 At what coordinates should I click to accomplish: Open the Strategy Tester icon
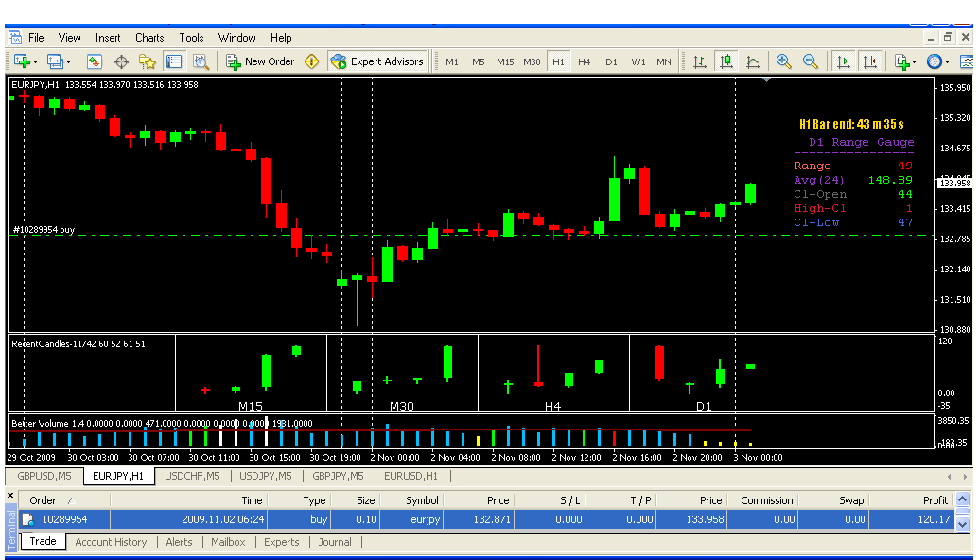201,61
